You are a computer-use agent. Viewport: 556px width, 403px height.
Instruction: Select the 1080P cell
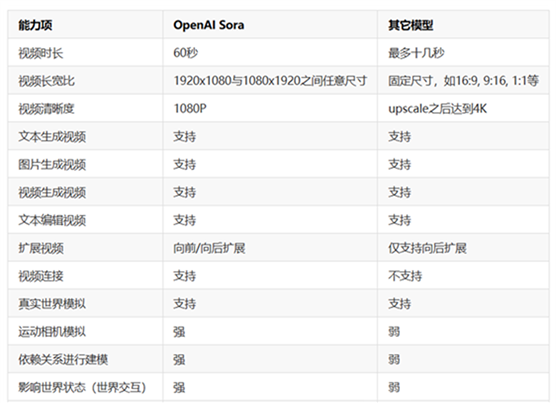190,108
